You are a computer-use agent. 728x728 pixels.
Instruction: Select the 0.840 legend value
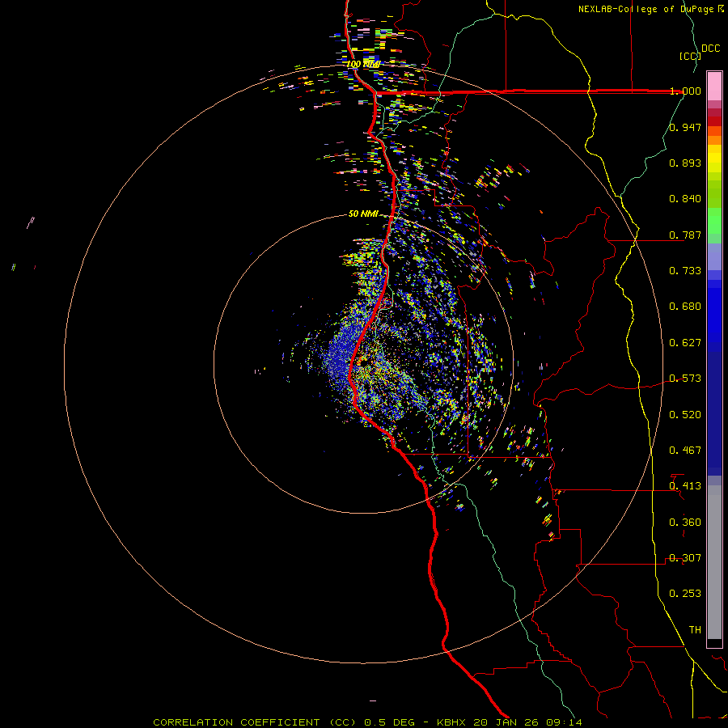(x=685, y=199)
